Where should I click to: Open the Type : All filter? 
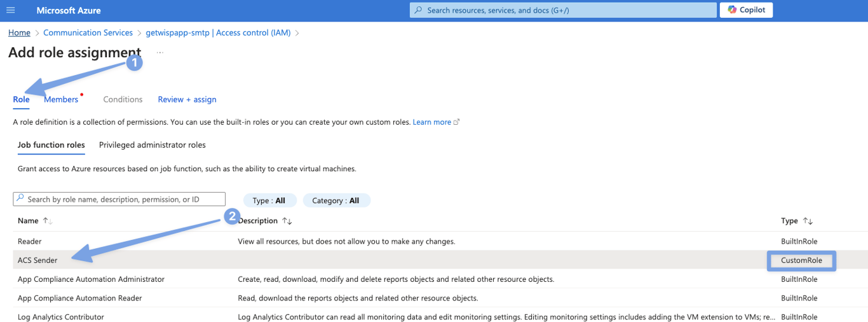pyautogui.click(x=269, y=200)
